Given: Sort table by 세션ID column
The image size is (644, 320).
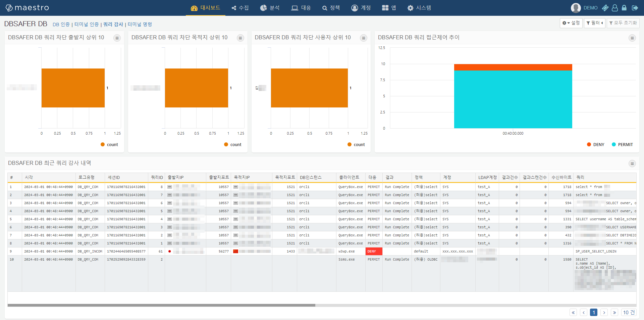Looking at the screenshot, I should click(126, 177).
